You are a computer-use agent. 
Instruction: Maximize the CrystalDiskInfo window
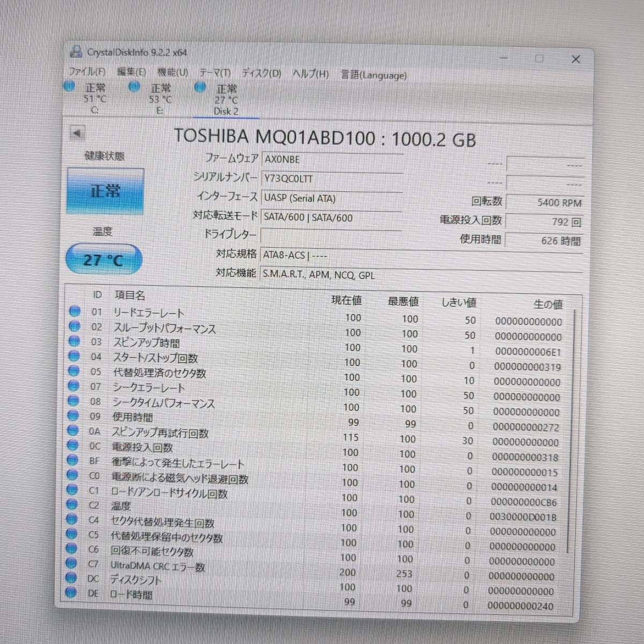539,58
